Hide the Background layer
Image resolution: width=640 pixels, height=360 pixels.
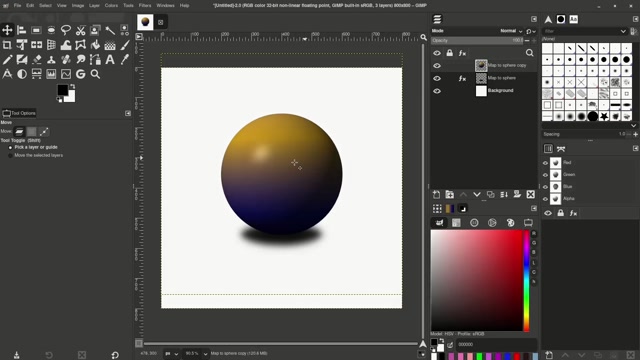(x=437, y=91)
